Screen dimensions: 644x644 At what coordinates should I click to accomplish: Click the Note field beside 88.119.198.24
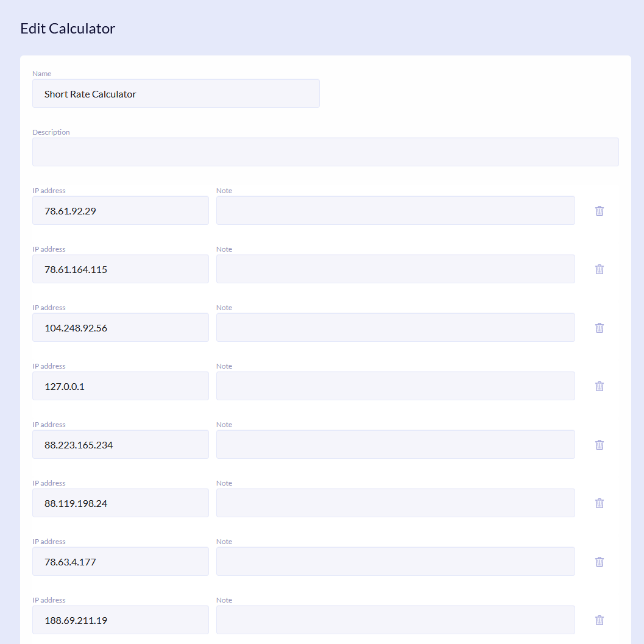pos(395,503)
